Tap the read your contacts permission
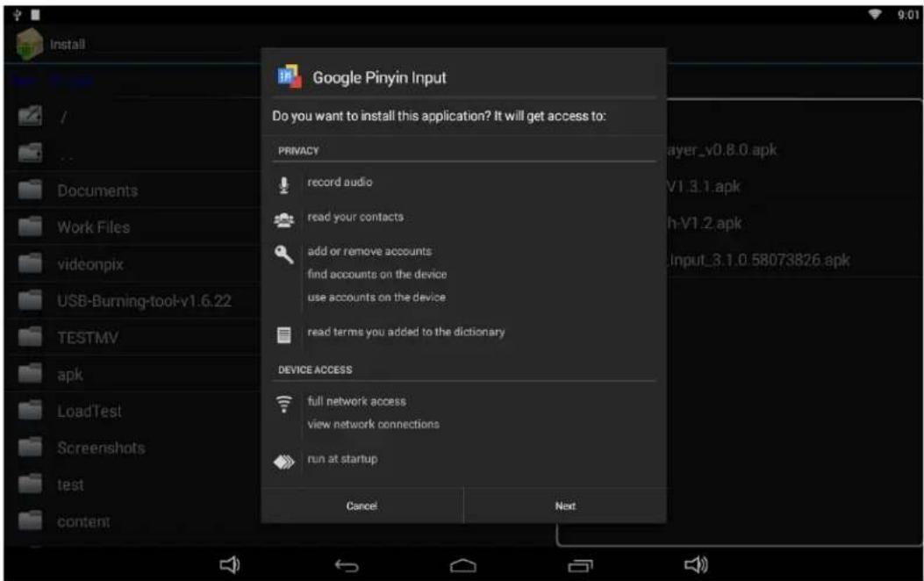 tap(355, 217)
